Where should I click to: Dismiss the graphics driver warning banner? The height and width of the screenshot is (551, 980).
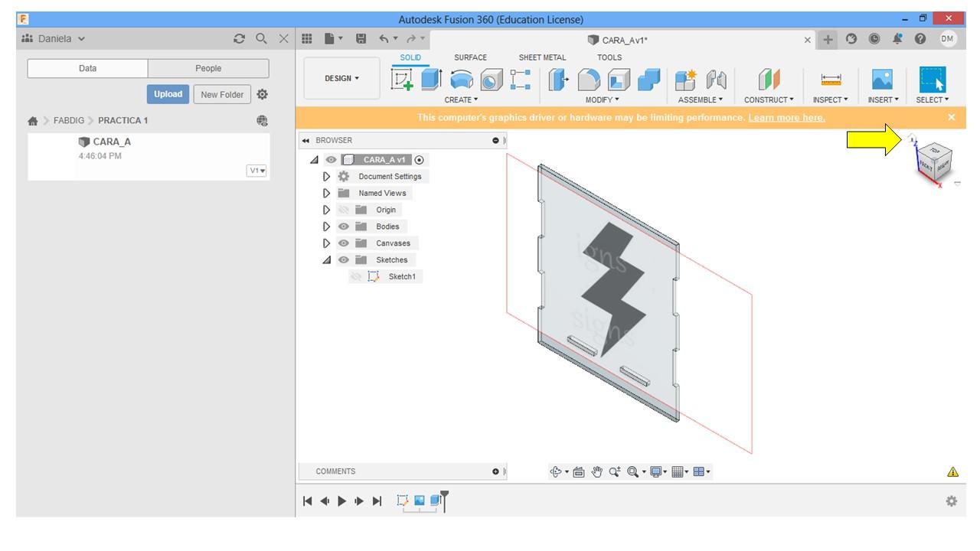tap(952, 117)
